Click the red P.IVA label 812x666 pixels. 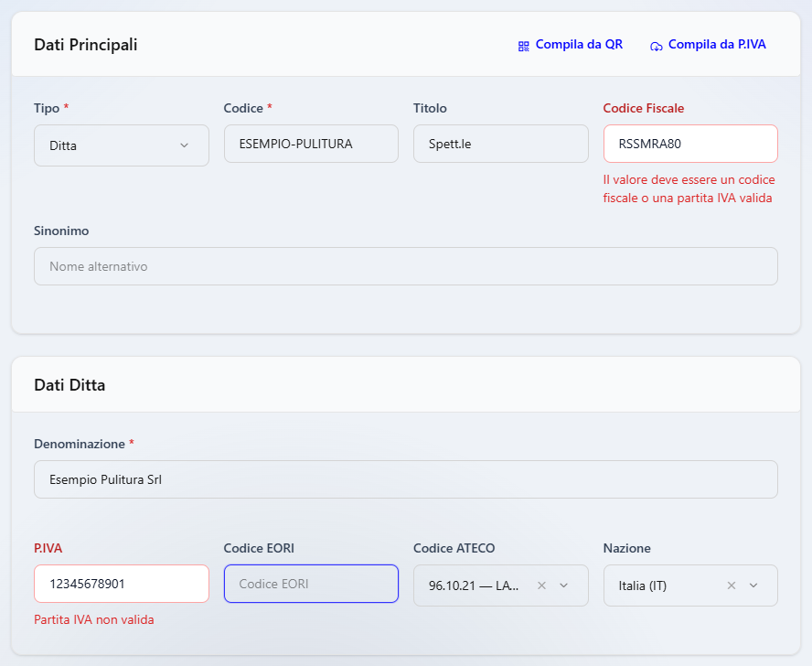click(48, 548)
